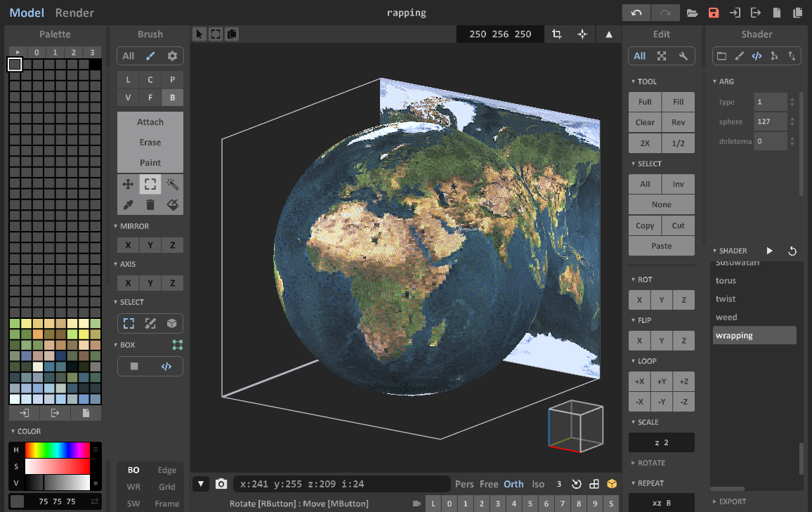Select the magic wand tool
Image resolution: width=812 pixels, height=512 pixels.
[173, 184]
